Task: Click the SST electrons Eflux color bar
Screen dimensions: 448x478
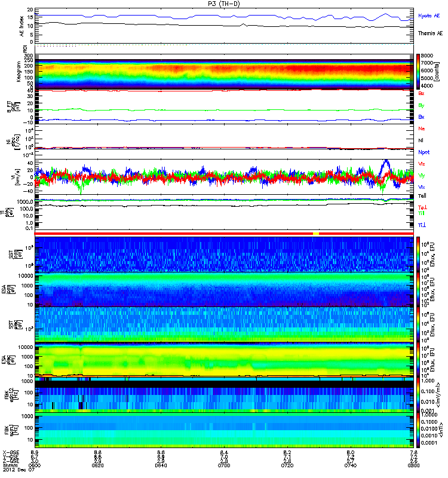Action: [418, 324]
